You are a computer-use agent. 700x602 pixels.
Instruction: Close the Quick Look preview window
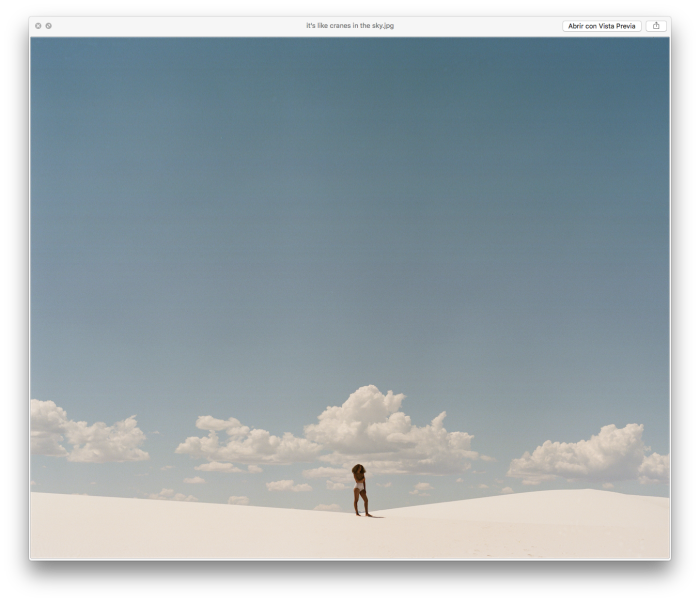[x=38, y=26]
